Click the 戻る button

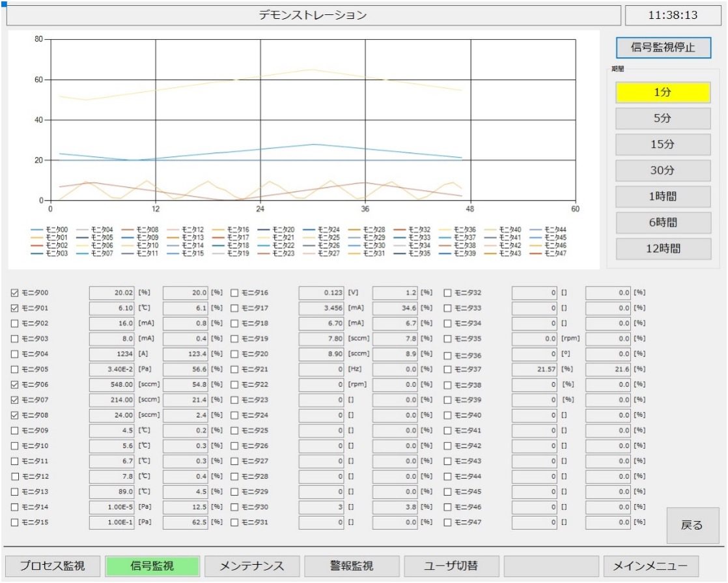[x=692, y=525]
